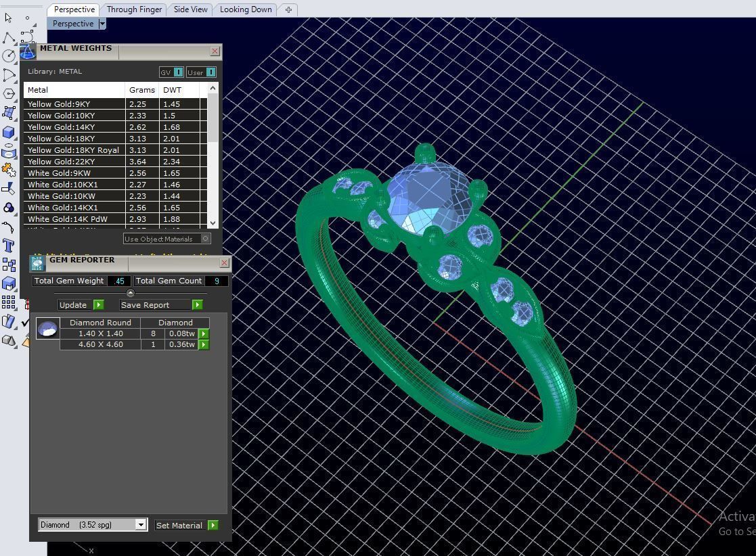The height and width of the screenshot is (556, 756).
Task: Click the Extrude/Tube solid tool
Action: click(x=9, y=151)
